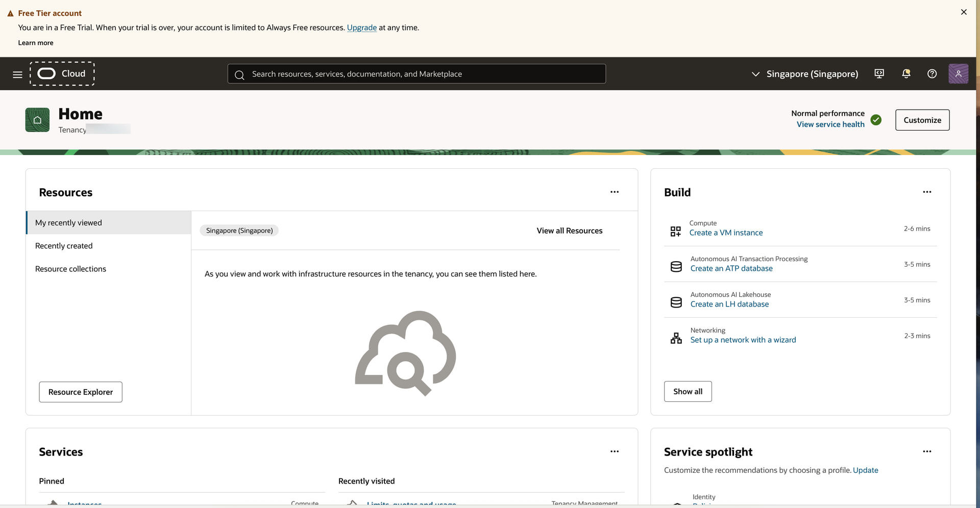Focus the search resources input field

416,74
